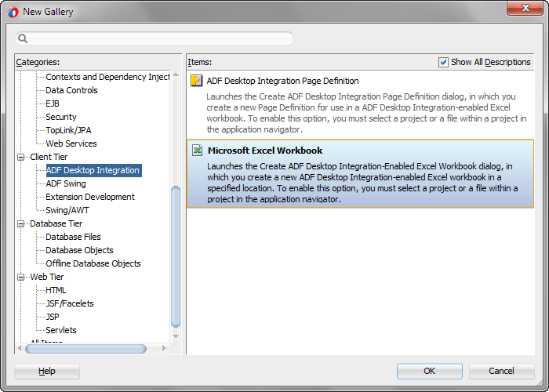This screenshot has width=549, height=392.
Task: Select the Servlets category
Action: [61, 330]
